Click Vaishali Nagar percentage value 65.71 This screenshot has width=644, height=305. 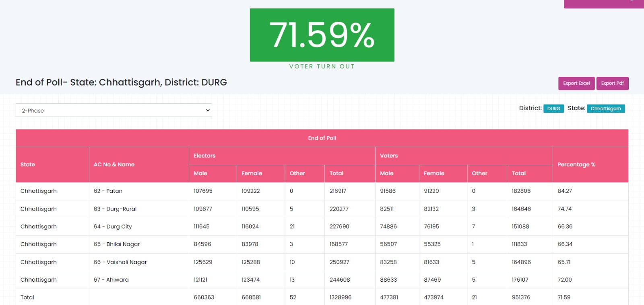pyautogui.click(x=564, y=262)
